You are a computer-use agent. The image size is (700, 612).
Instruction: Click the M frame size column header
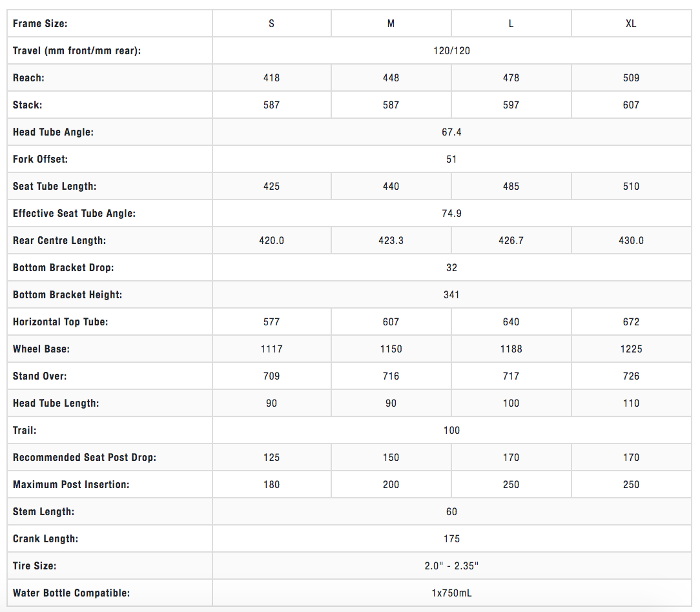(x=391, y=24)
